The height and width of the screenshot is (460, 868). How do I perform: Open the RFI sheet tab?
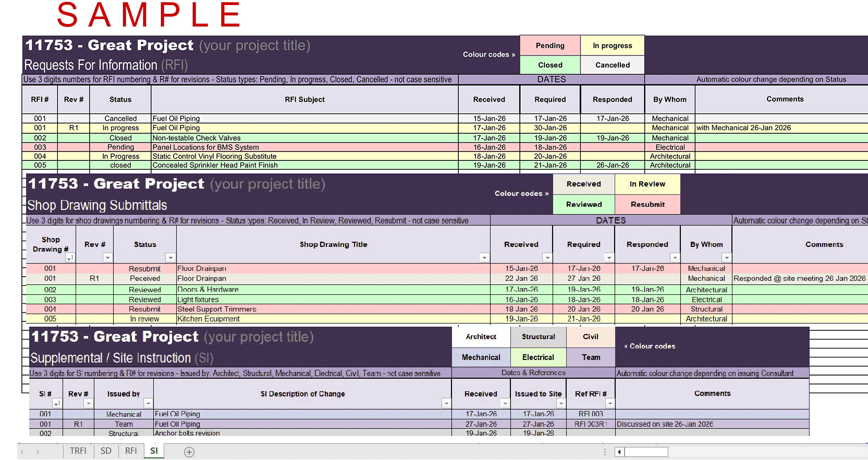(x=131, y=451)
